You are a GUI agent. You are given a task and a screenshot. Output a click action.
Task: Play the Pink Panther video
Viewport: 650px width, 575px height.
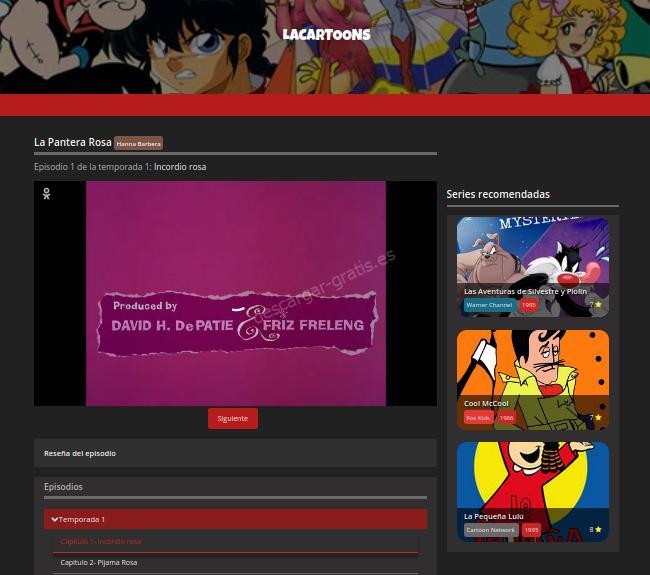tap(235, 293)
